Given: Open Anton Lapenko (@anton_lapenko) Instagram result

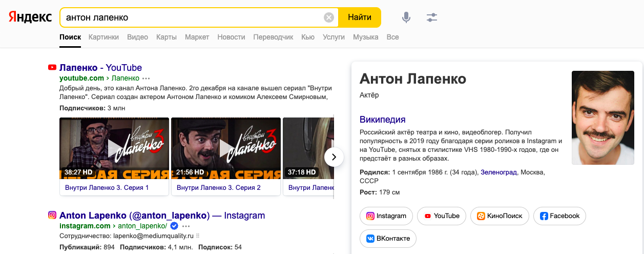Looking at the screenshot, I should (162, 216).
